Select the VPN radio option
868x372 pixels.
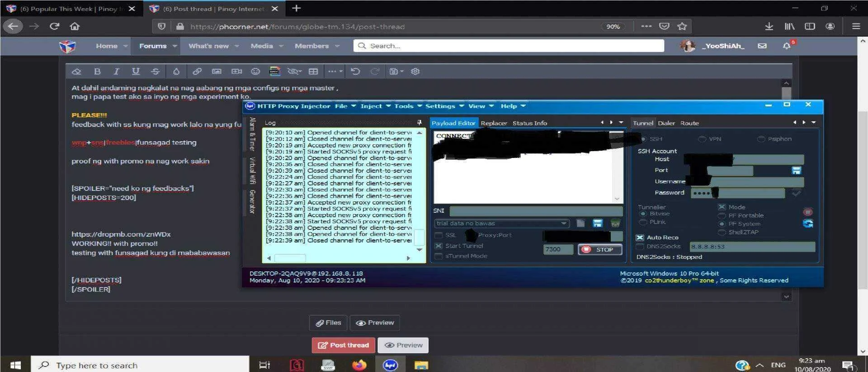[x=702, y=139]
